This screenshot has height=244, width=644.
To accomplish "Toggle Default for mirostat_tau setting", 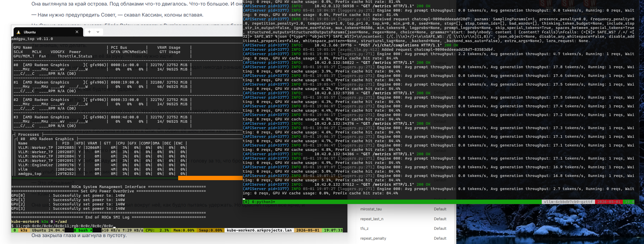I will pos(440,209).
